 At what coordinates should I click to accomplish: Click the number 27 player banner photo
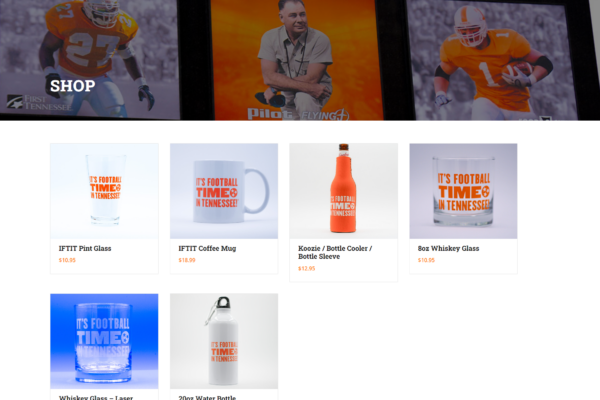click(x=90, y=57)
